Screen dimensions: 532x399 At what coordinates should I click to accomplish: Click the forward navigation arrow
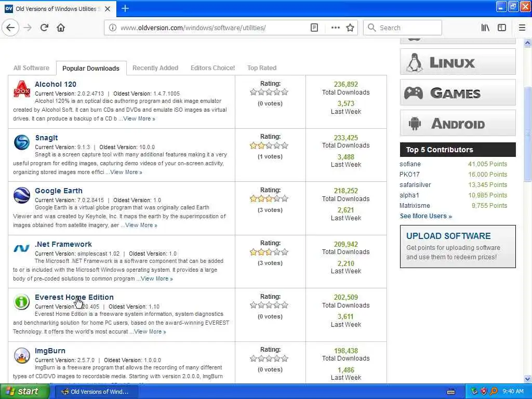(x=28, y=28)
